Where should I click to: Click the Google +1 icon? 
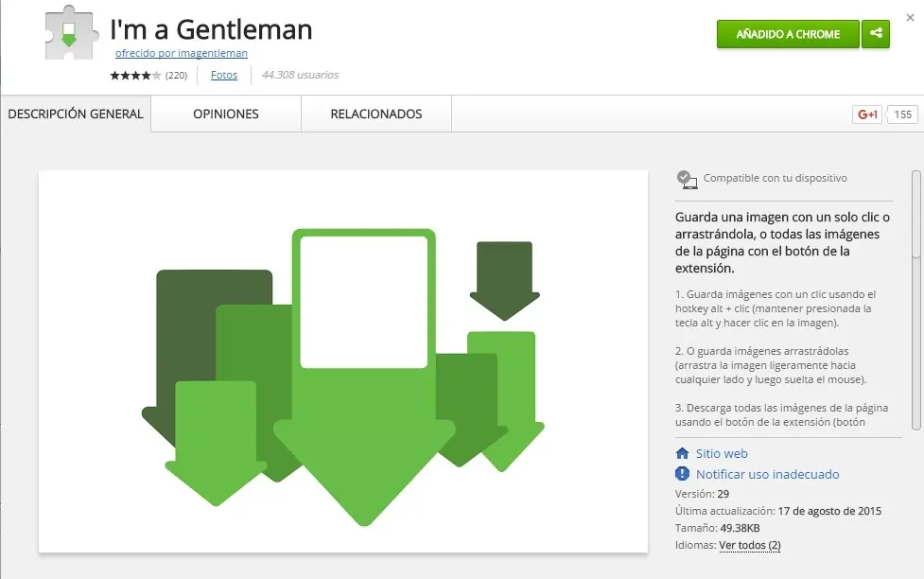[x=867, y=114]
